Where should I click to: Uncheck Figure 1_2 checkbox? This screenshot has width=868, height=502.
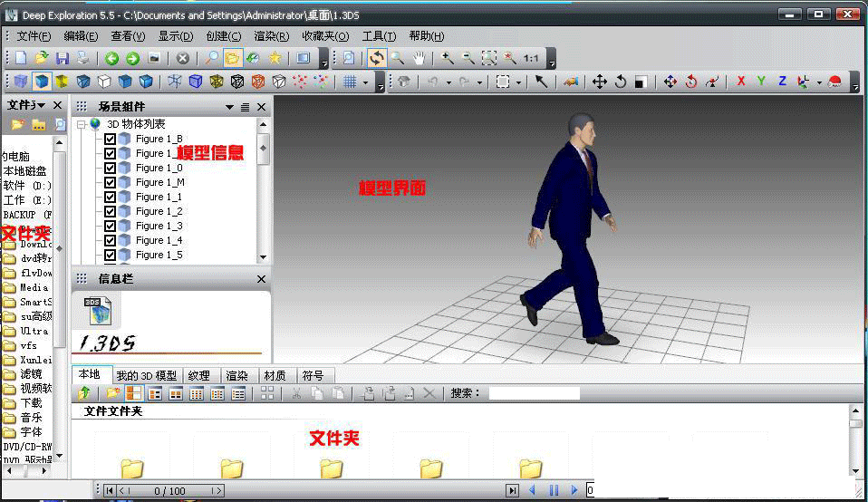pyautogui.click(x=110, y=211)
